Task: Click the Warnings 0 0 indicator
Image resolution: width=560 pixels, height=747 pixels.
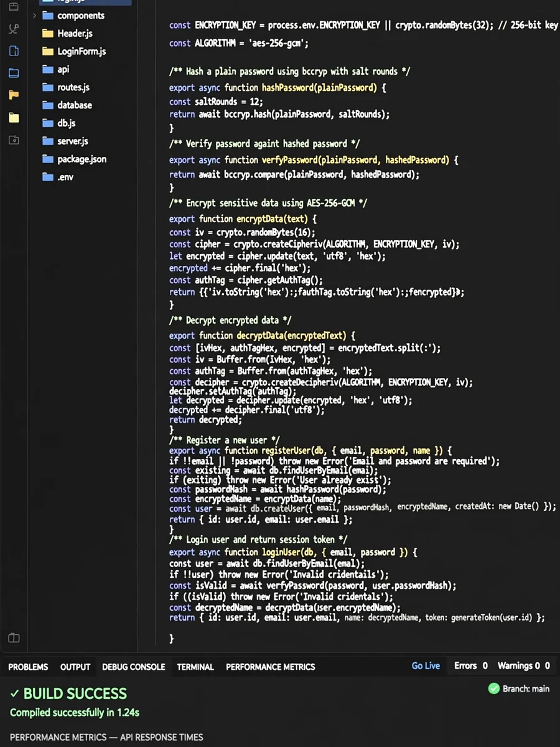Action: coord(524,666)
